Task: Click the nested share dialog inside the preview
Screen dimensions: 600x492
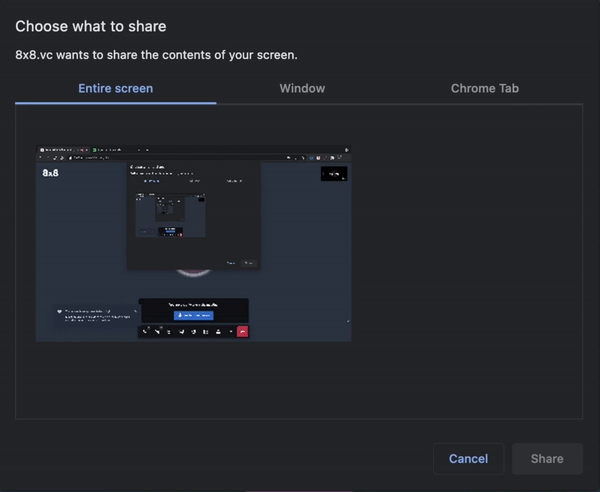Action: pyautogui.click(x=193, y=215)
